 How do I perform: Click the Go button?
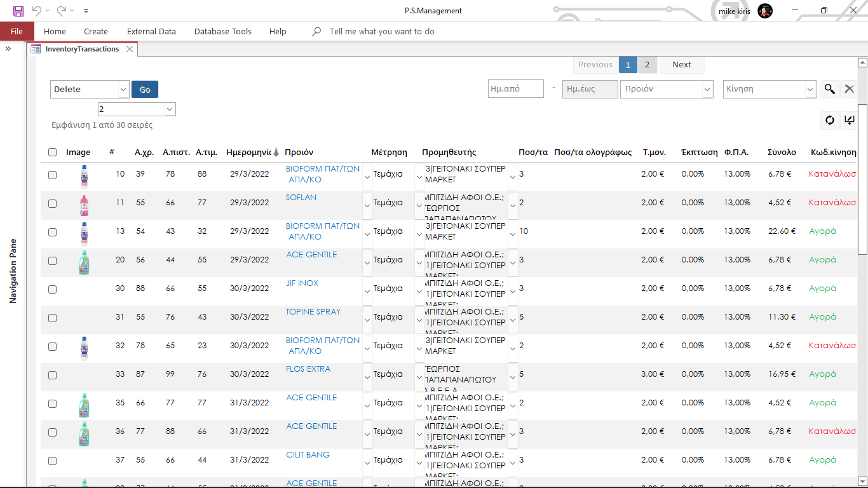tap(145, 90)
